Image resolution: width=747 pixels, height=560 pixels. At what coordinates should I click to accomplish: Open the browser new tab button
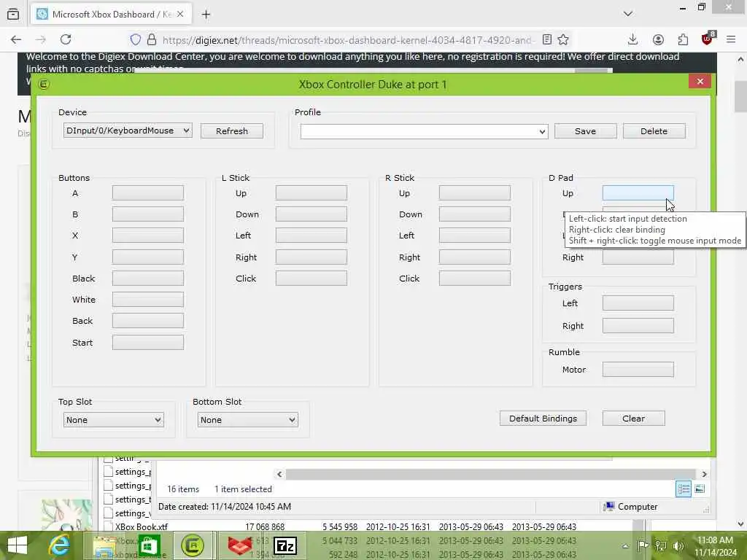click(206, 15)
